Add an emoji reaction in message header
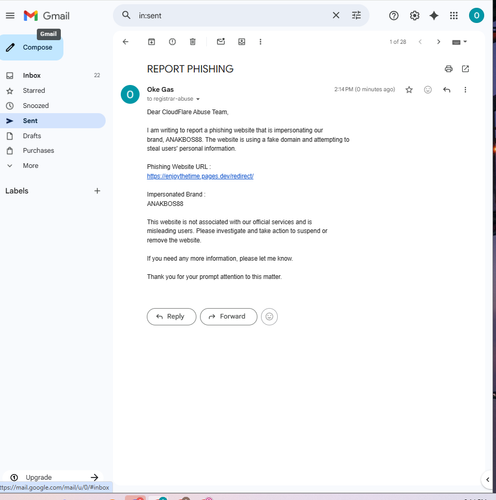The height and width of the screenshot is (500, 496). coord(428,90)
